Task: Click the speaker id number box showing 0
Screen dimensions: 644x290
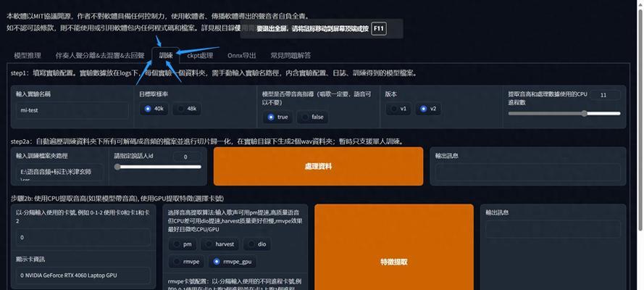Action: (x=187, y=157)
